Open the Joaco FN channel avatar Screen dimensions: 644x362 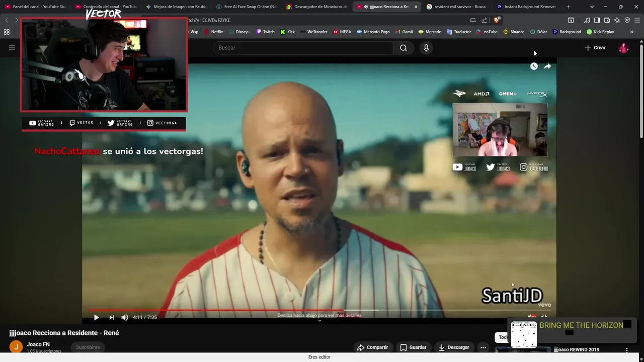point(16,347)
